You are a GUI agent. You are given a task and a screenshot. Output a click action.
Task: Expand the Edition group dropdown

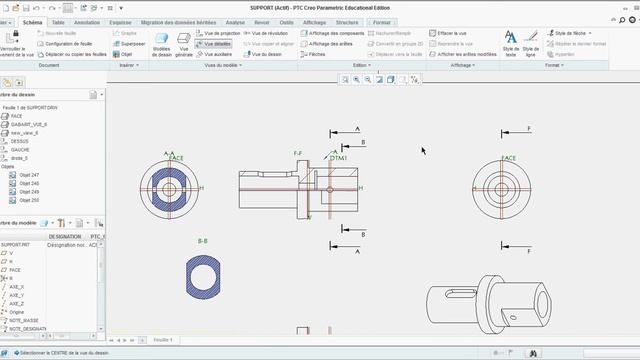point(362,65)
